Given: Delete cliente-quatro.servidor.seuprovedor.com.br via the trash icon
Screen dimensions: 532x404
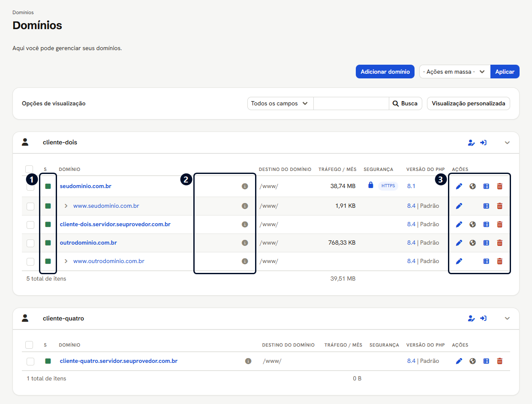Looking at the screenshot, I should pos(499,361).
